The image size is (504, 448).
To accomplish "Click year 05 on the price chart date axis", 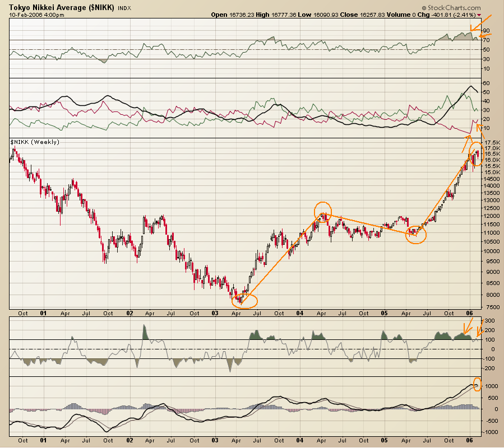I will click(385, 314).
